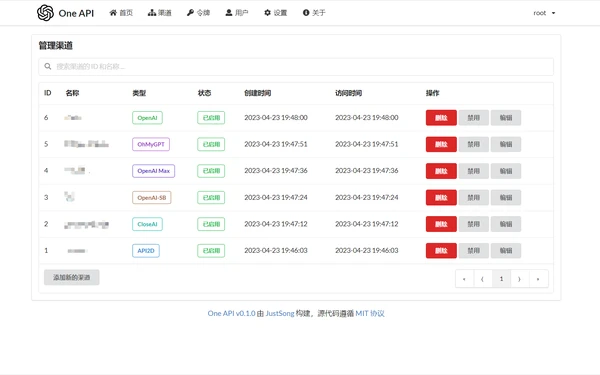Image resolution: width=600 pixels, height=375 pixels.
Task: Click the 创建时间 column header
Action: coord(258,93)
